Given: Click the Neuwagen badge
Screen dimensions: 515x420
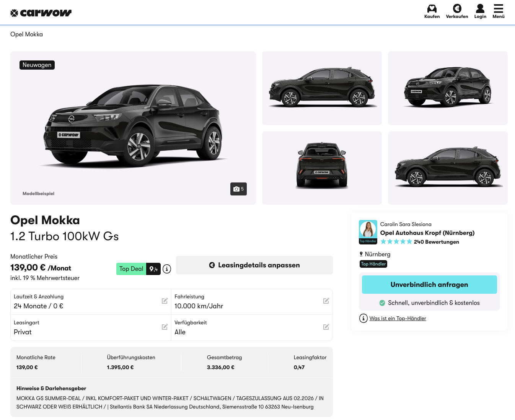Looking at the screenshot, I should (37, 65).
